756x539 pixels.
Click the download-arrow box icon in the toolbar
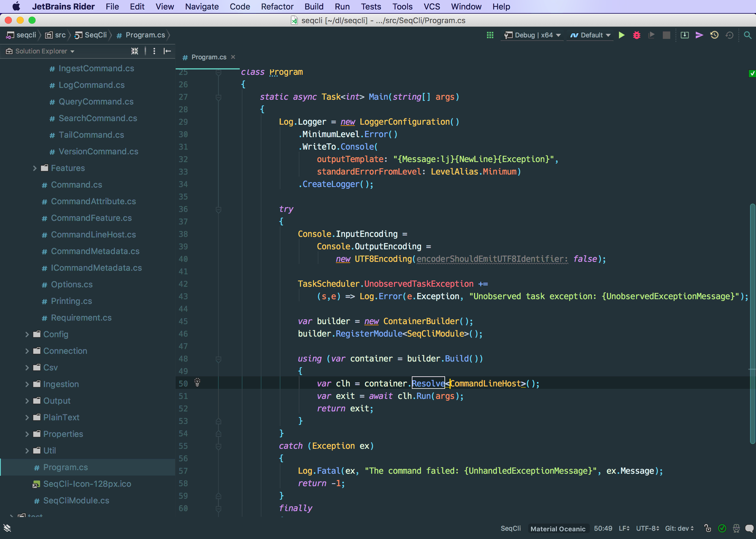685,35
